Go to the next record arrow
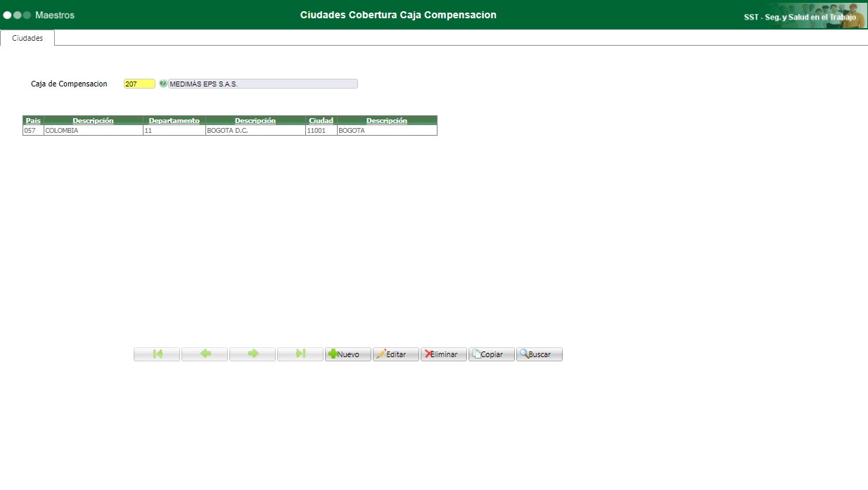 click(253, 354)
